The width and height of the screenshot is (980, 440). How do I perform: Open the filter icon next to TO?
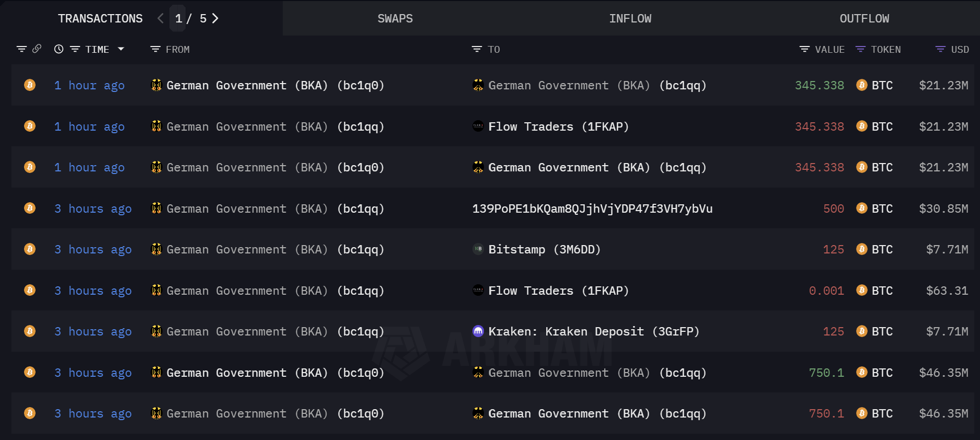(x=477, y=49)
